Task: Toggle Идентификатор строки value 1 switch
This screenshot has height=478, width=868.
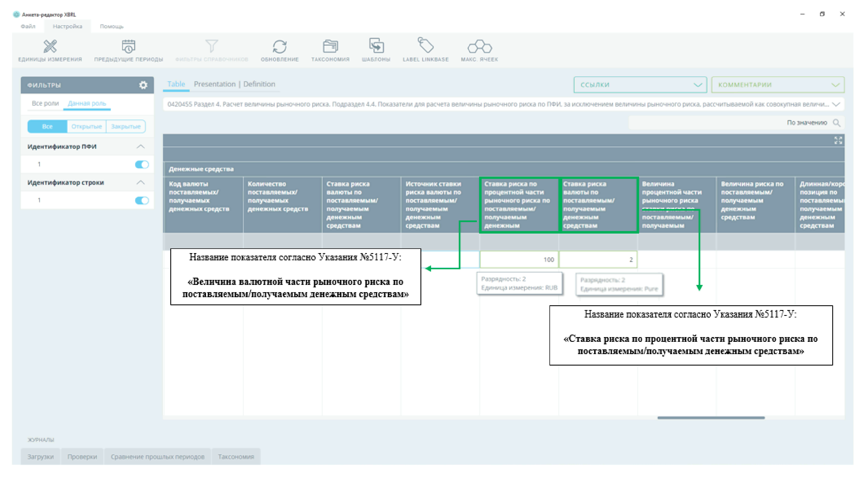Action: (142, 200)
